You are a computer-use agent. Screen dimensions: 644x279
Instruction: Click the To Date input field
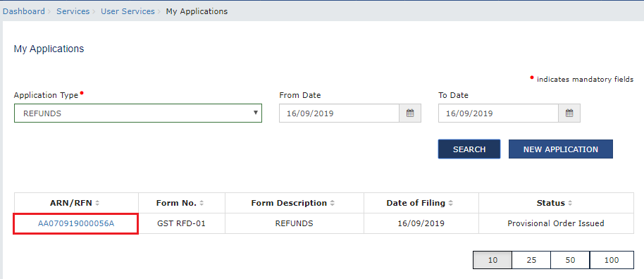pyautogui.click(x=499, y=113)
